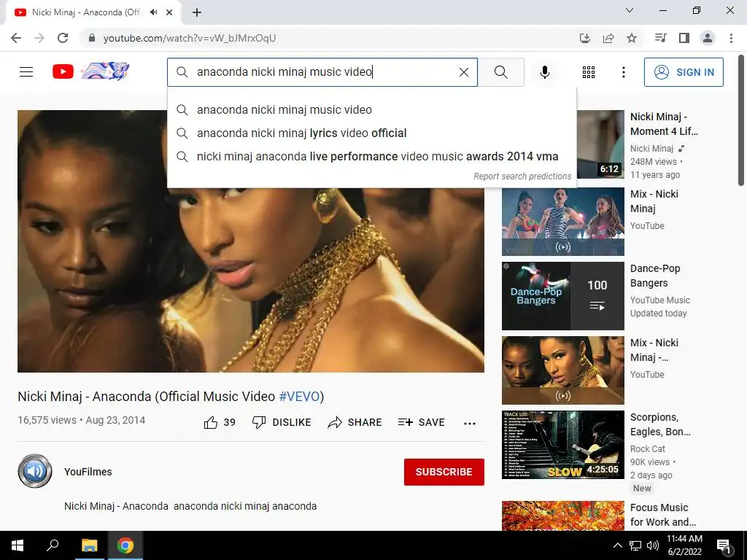Screen dimensions: 747x560
Task: Choose suggestion 'anaconda nicki minaj music video'
Action: pyautogui.click(x=371, y=109)
